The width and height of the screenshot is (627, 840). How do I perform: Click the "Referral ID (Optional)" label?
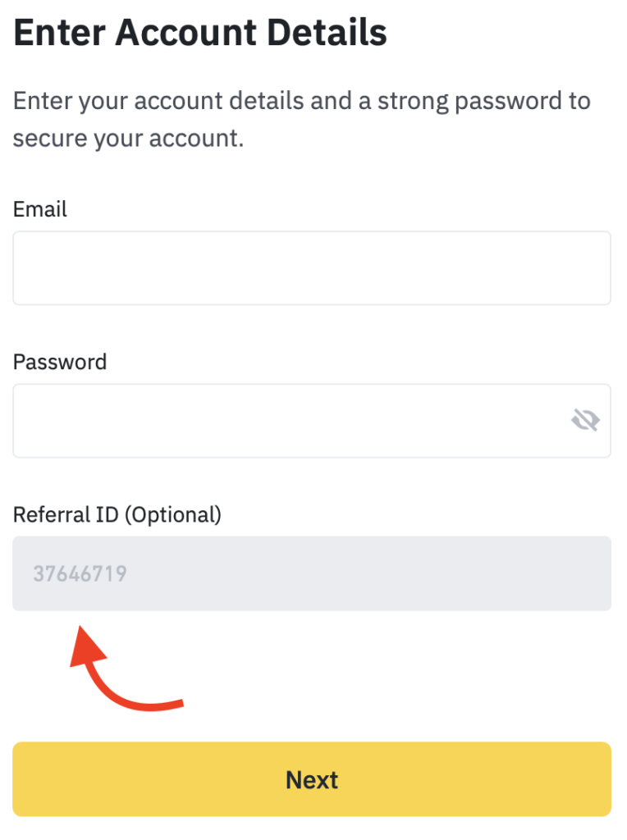117,514
